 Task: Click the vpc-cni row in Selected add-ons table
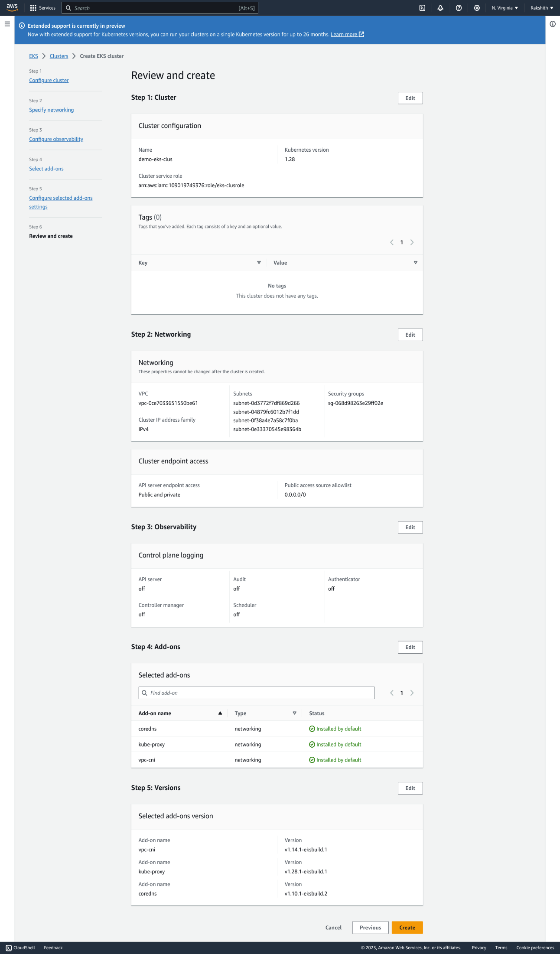pyautogui.click(x=277, y=760)
